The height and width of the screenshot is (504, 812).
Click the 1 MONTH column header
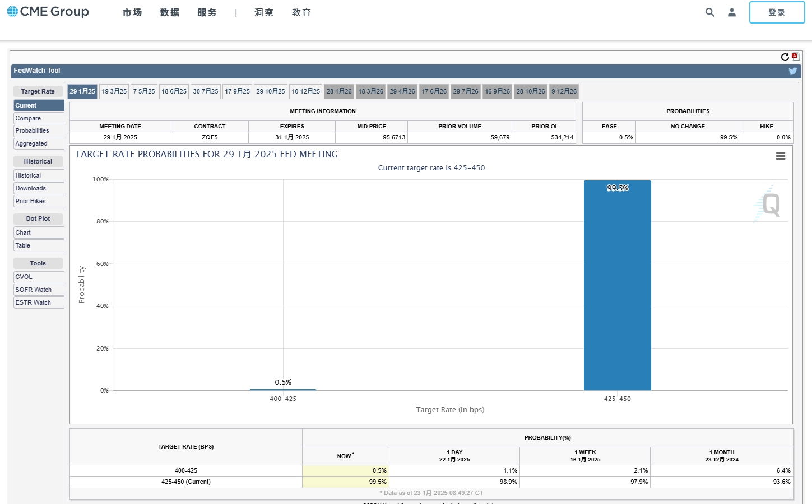pos(722,456)
